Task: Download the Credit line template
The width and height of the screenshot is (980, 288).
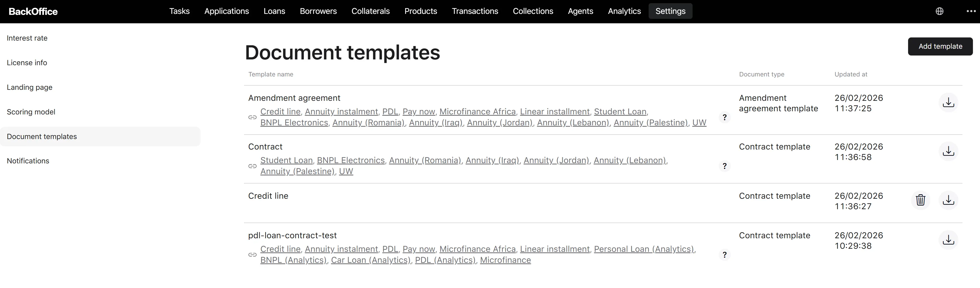Action: 948,200
